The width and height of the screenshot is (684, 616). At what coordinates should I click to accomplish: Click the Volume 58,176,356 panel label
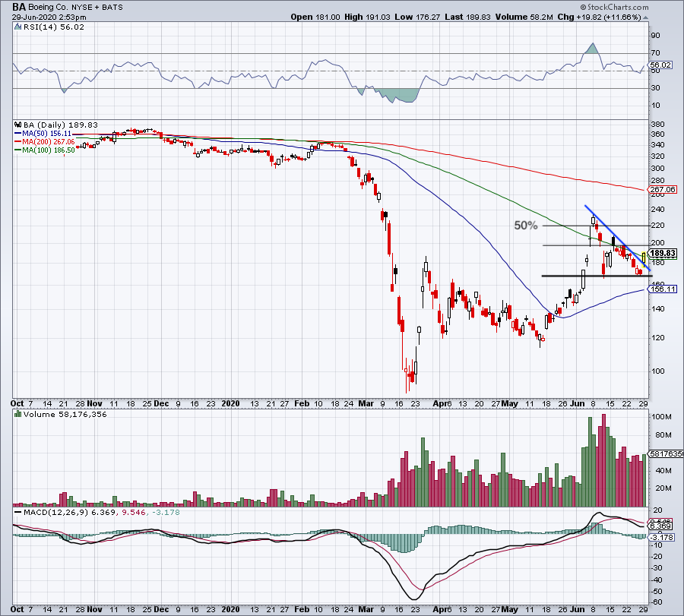point(65,414)
